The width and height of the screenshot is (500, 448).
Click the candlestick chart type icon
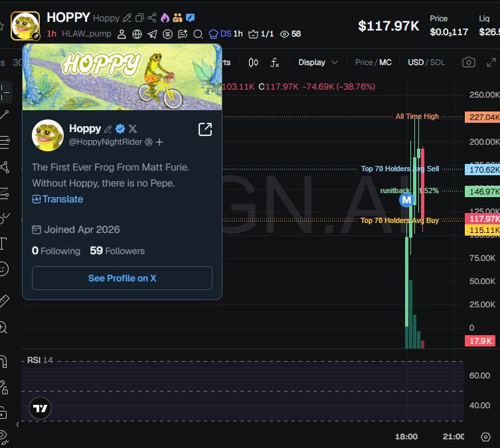pos(253,62)
